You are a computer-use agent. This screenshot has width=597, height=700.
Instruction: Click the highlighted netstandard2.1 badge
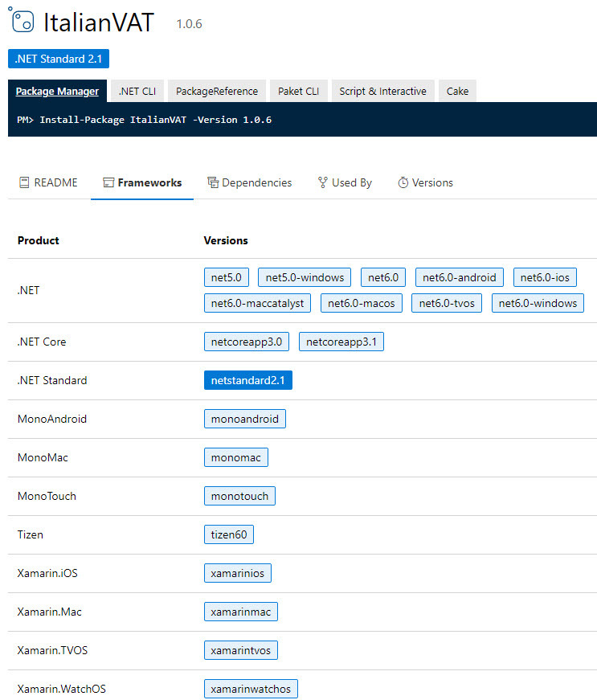[248, 380]
